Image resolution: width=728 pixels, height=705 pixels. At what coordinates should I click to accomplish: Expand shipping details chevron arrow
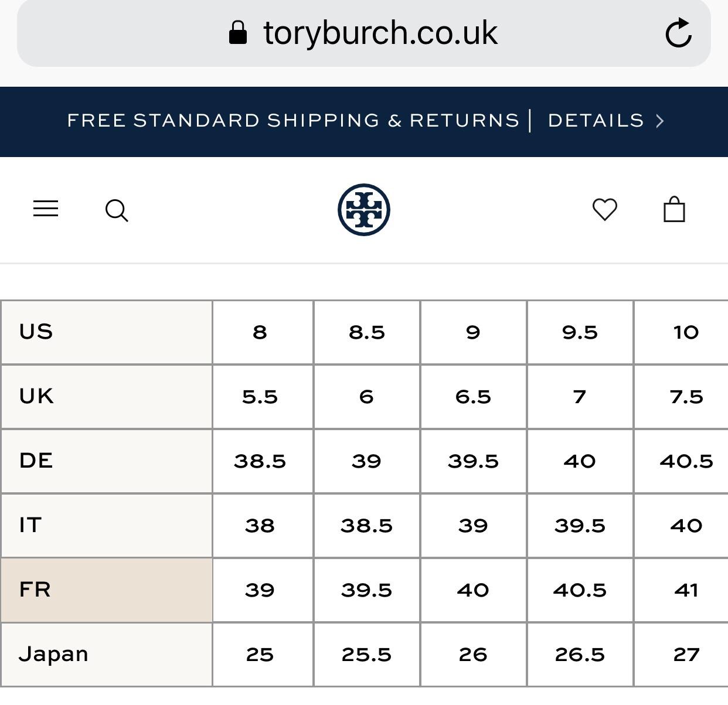pos(660,121)
